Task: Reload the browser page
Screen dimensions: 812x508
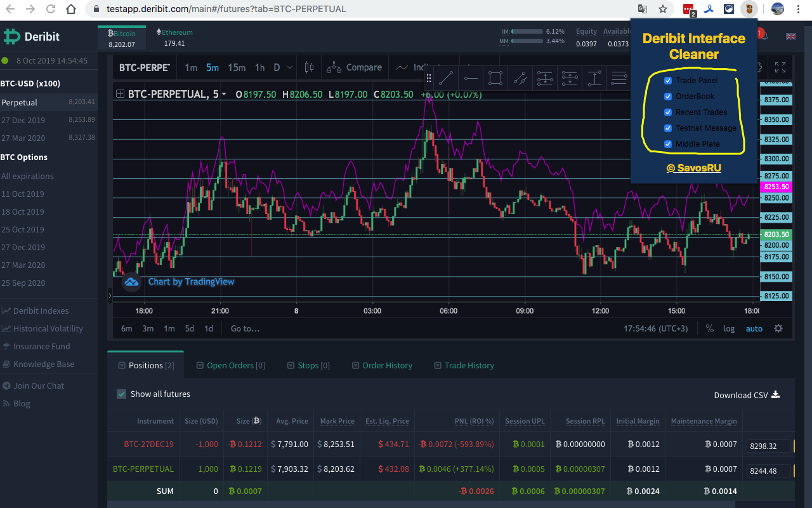Action: tap(51, 10)
